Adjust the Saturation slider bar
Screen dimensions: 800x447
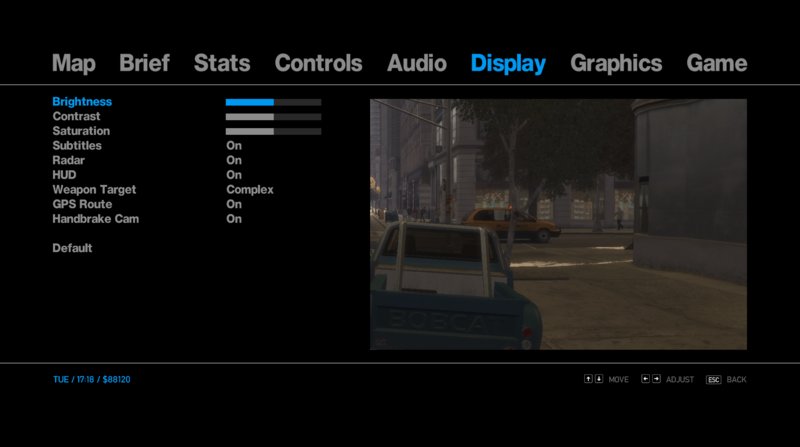(273, 132)
